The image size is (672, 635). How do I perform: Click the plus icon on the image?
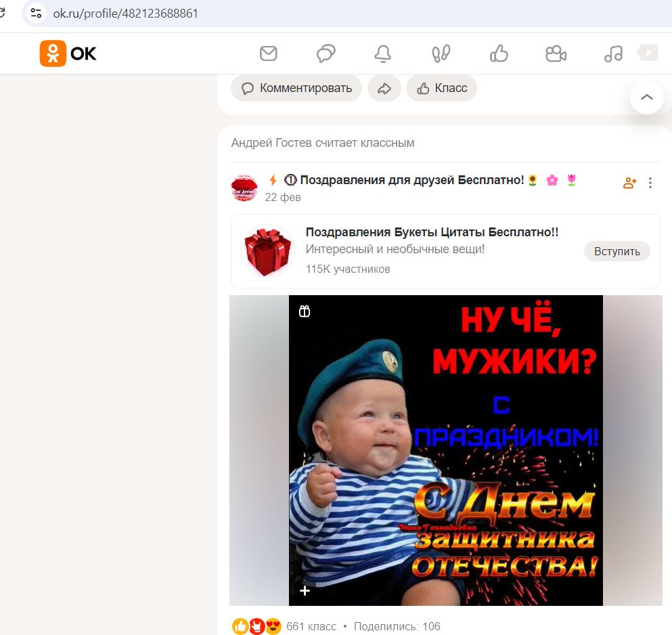305,591
